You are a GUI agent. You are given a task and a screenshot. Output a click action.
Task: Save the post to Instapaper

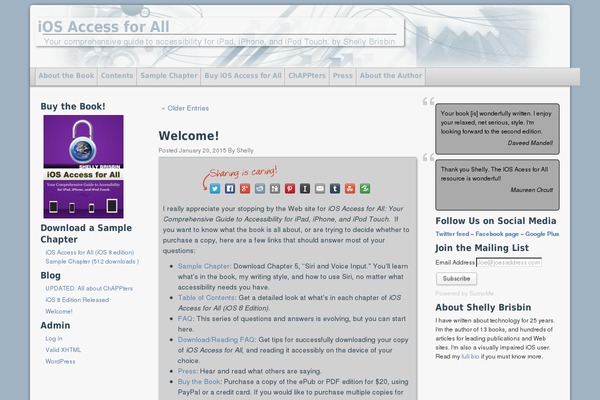305,188
